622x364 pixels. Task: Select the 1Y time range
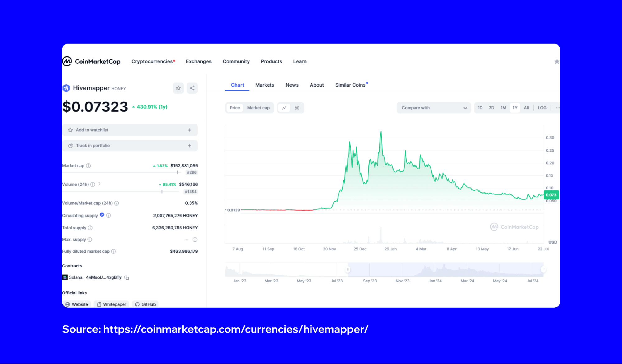tap(515, 108)
